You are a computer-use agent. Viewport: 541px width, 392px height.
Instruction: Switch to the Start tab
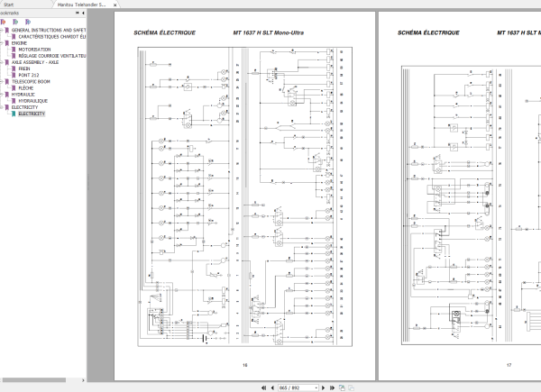coord(9,5)
